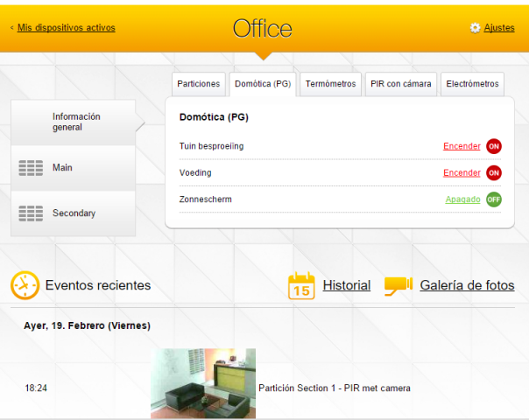Select Información general in the sidebar
This screenshot has height=420, width=529.
(x=76, y=122)
